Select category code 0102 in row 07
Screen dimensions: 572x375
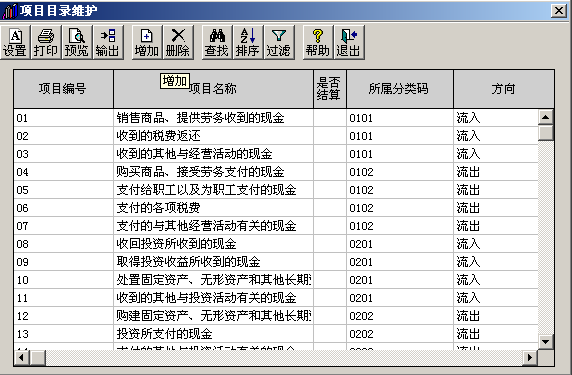400,226
